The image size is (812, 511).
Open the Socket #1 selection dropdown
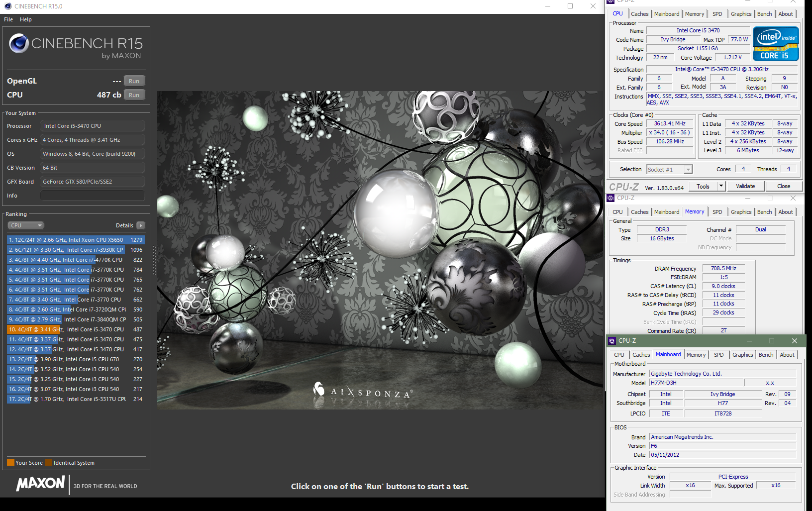[669, 170]
